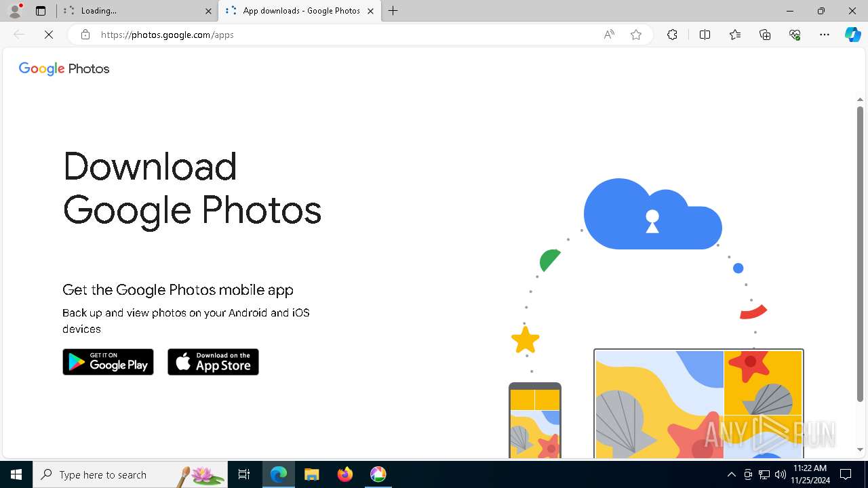
Task: Open Browser essentials icon
Action: [795, 35]
